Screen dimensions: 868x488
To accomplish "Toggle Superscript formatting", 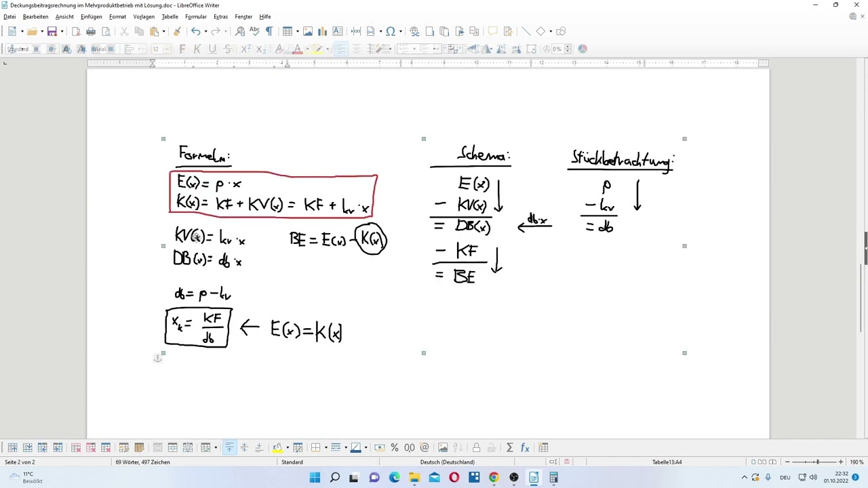I will pyautogui.click(x=245, y=49).
